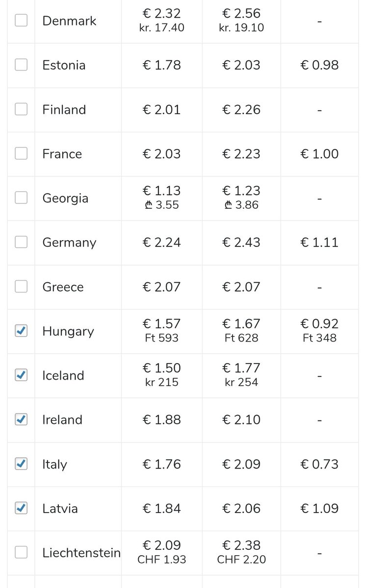The height and width of the screenshot is (588, 365).
Task: Enable the France checkbox
Action: pos(21,153)
